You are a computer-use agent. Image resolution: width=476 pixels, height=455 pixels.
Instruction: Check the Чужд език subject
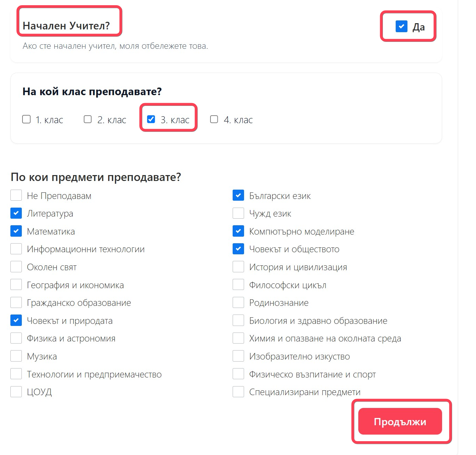tap(239, 213)
